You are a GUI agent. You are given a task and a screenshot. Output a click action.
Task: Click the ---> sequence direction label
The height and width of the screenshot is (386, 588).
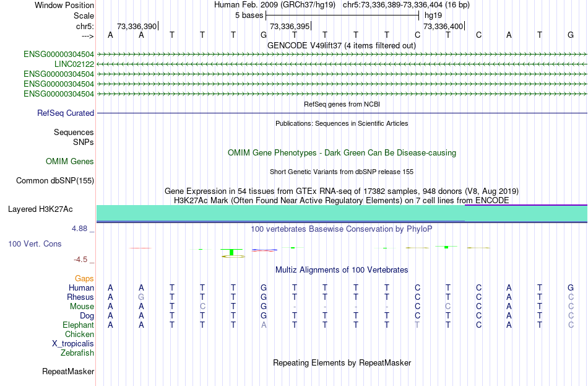click(87, 36)
